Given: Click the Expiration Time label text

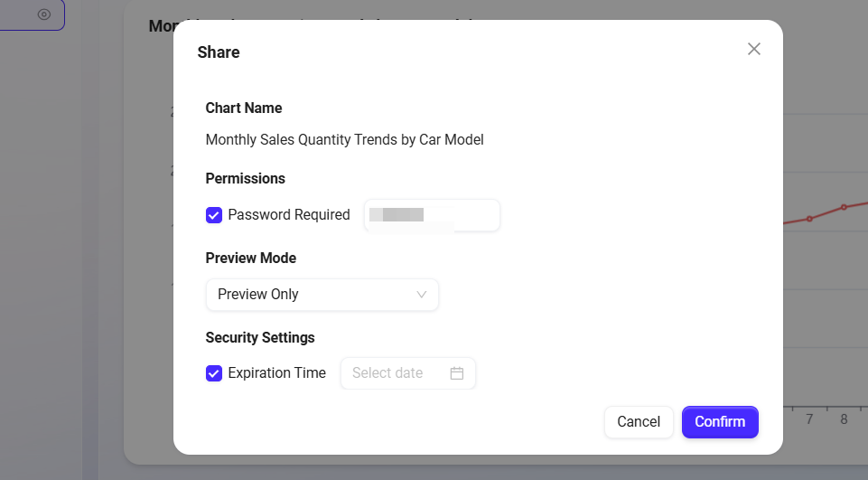Looking at the screenshot, I should [276, 373].
